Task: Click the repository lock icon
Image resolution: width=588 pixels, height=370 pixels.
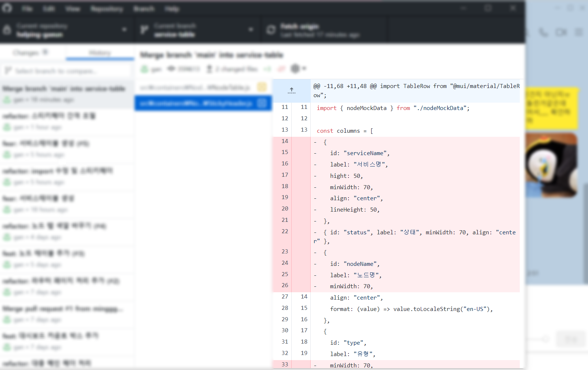Action: pyautogui.click(x=7, y=30)
